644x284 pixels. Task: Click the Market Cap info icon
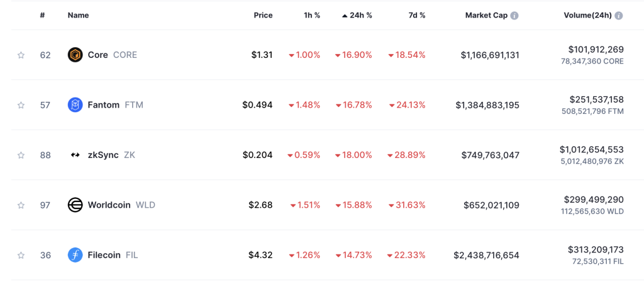click(514, 16)
